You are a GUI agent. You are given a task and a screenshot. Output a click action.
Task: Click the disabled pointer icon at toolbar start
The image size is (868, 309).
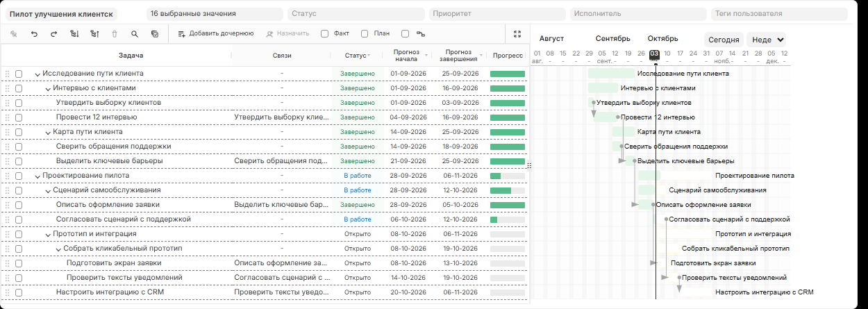tap(14, 33)
